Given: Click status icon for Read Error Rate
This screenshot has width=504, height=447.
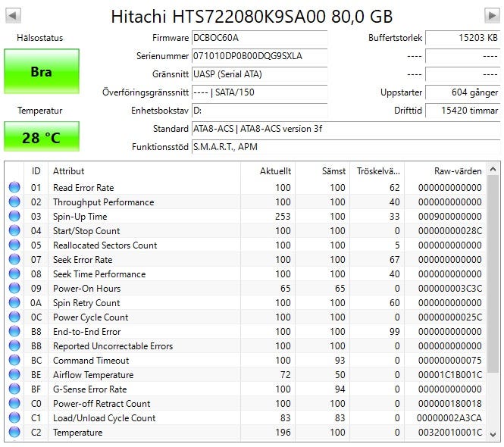Looking at the screenshot, I should (14, 188).
